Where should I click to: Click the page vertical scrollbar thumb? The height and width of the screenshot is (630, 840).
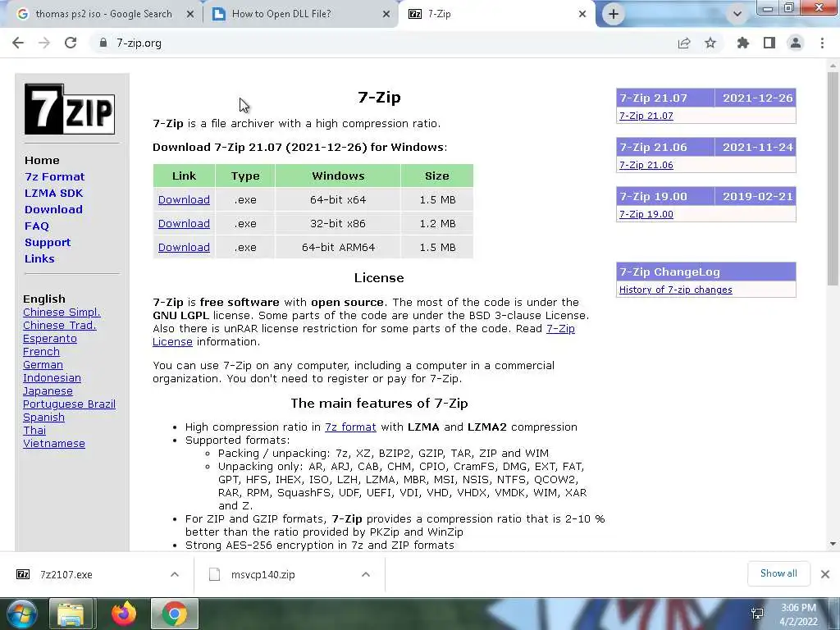[833, 178]
